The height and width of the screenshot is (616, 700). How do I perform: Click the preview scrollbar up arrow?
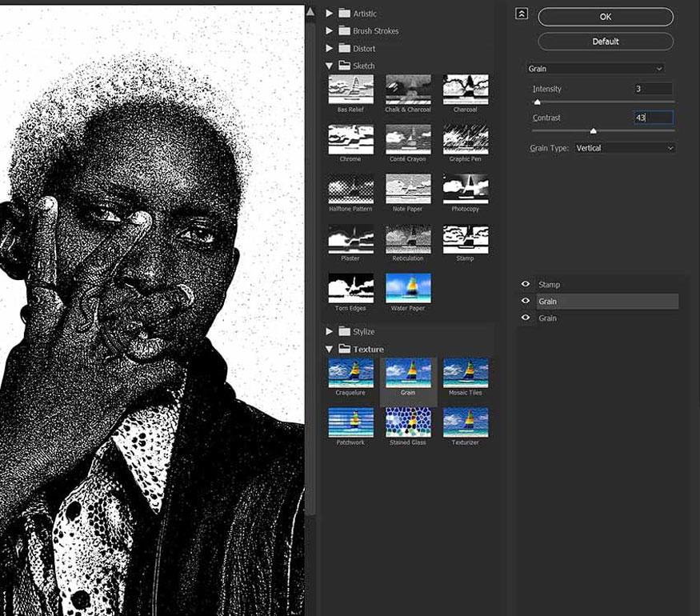310,12
